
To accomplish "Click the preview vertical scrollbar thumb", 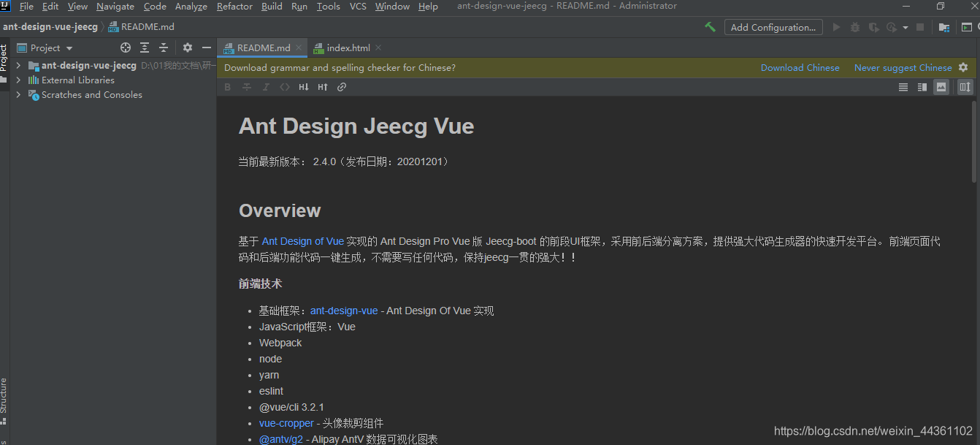I will [974, 141].
